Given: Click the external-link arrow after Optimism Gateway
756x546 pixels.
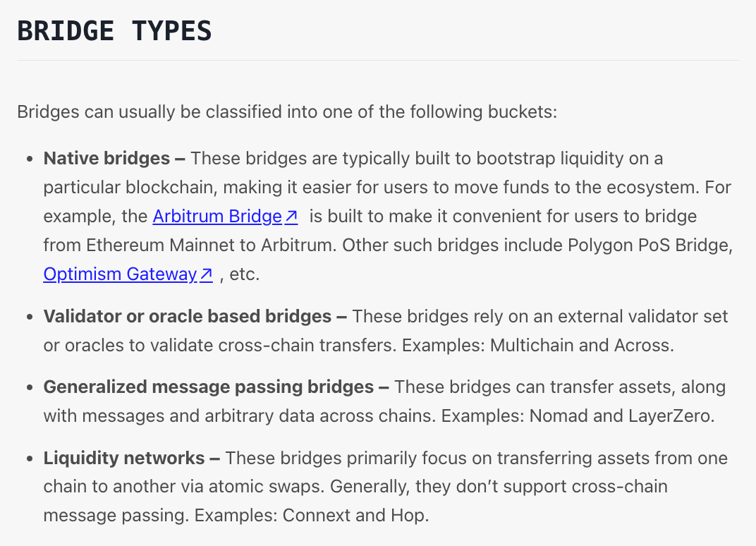Looking at the screenshot, I should (x=206, y=274).
